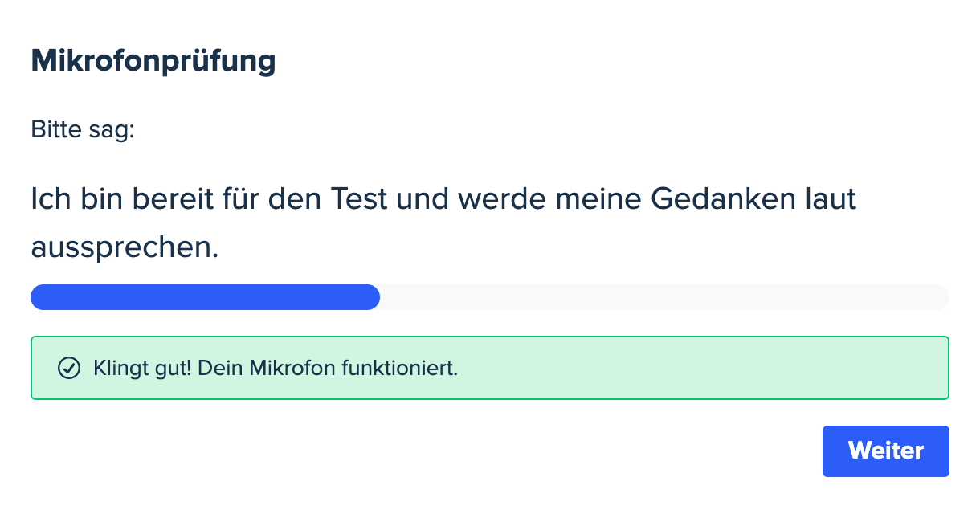980x514 pixels.
Task: Click the rounded right end of the level bar
Action: pyautogui.click(x=939, y=297)
